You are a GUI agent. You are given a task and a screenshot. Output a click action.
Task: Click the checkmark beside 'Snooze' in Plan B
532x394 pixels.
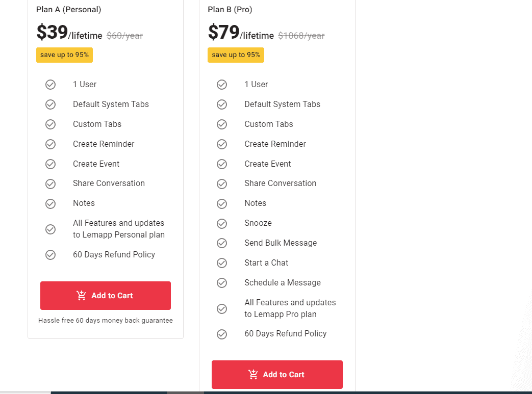222,223
